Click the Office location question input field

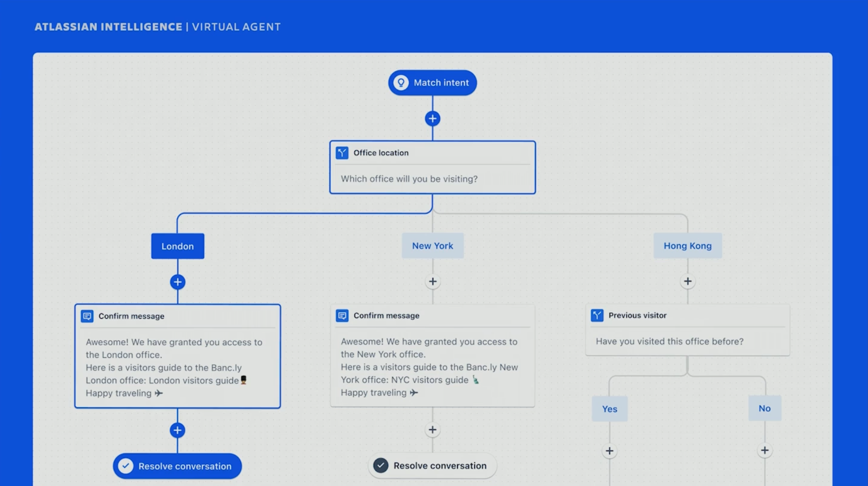point(432,178)
